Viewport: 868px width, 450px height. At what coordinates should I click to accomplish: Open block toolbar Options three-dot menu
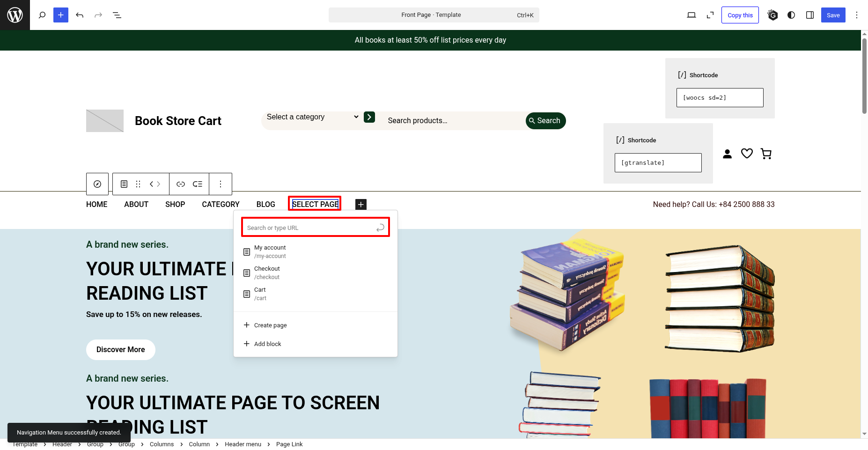pos(221,184)
